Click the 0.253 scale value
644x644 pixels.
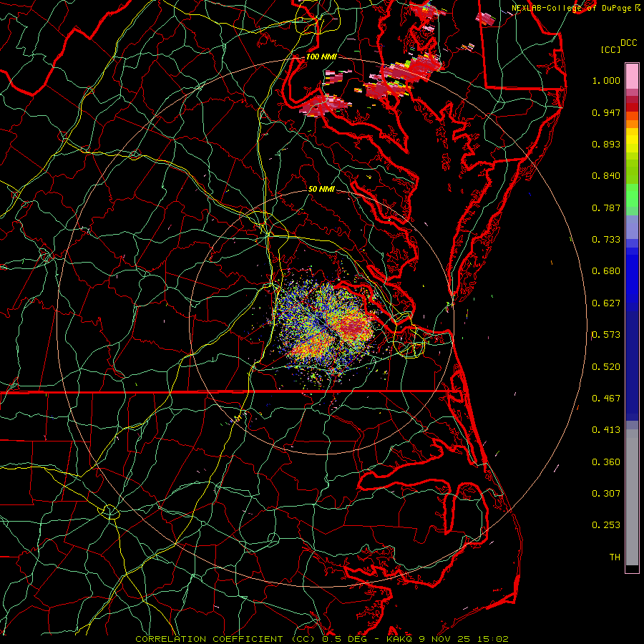pos(606,525)
